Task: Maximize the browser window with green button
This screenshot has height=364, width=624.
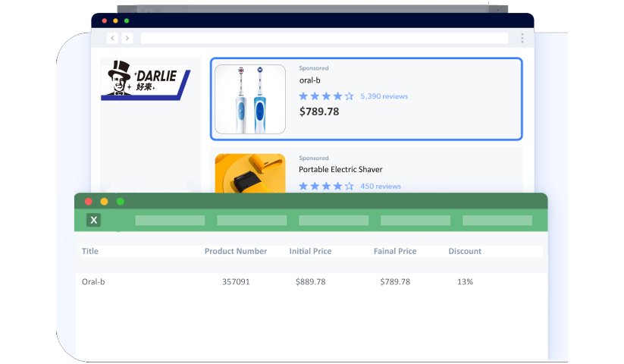Action: (127, 20)
